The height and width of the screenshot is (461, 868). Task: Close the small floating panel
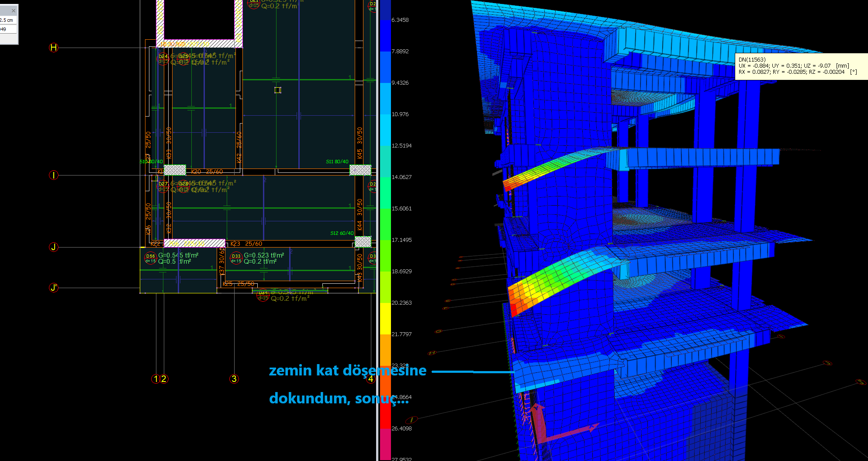13,10
